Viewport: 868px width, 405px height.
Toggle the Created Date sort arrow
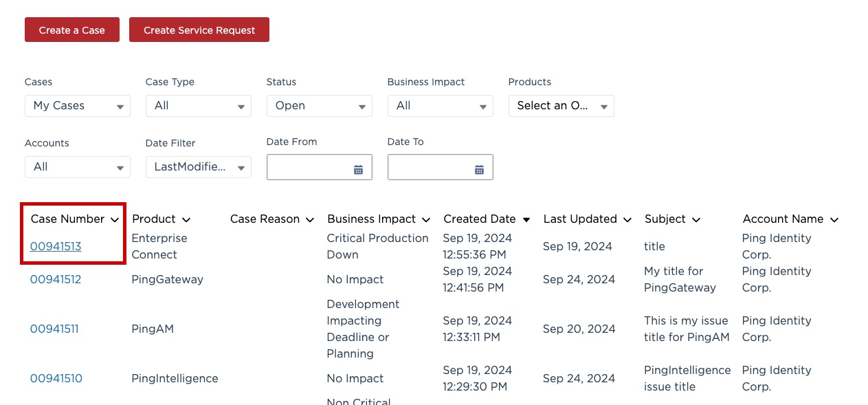(526, 219)
